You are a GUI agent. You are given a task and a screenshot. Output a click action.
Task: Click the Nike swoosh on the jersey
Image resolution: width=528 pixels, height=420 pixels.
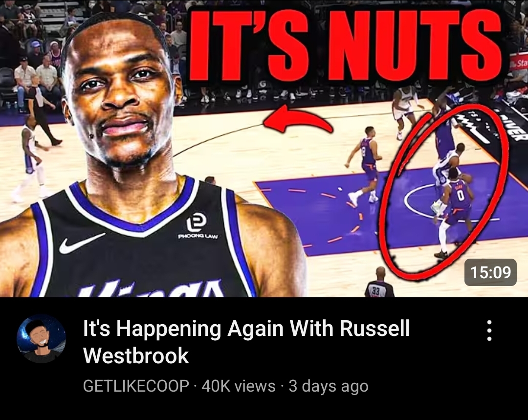click(82, 243)
